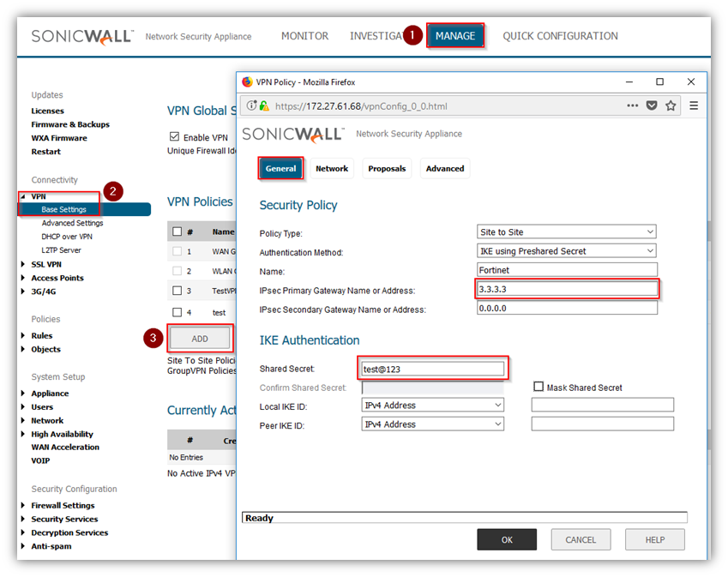Image resolution: width=728 pixels, height=577 pixels.
Task: Click the site information icon in address bar
Action: click(x=250, y=105)
